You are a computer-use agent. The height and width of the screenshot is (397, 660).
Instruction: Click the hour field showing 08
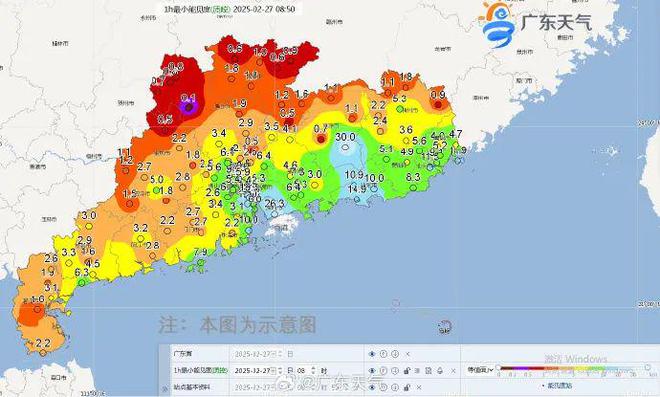coord(301,370)
